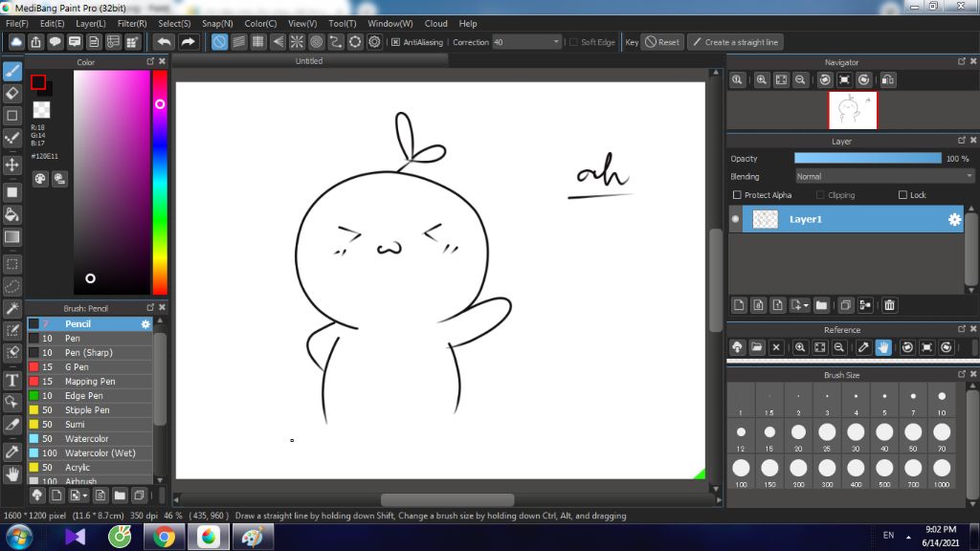Select the Bucket fill tool
The height and width of the screenshot is (551, 980).
[x=12, y=215]
